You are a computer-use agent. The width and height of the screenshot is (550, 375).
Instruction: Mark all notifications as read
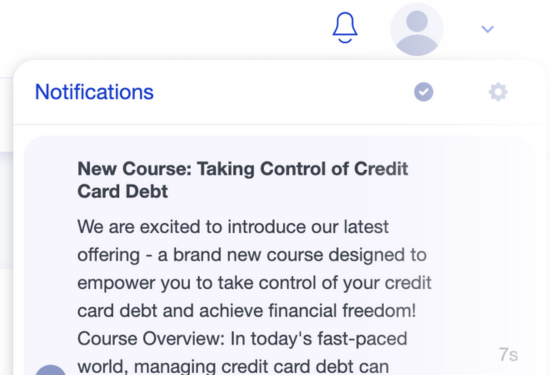[x=424, y=92]
